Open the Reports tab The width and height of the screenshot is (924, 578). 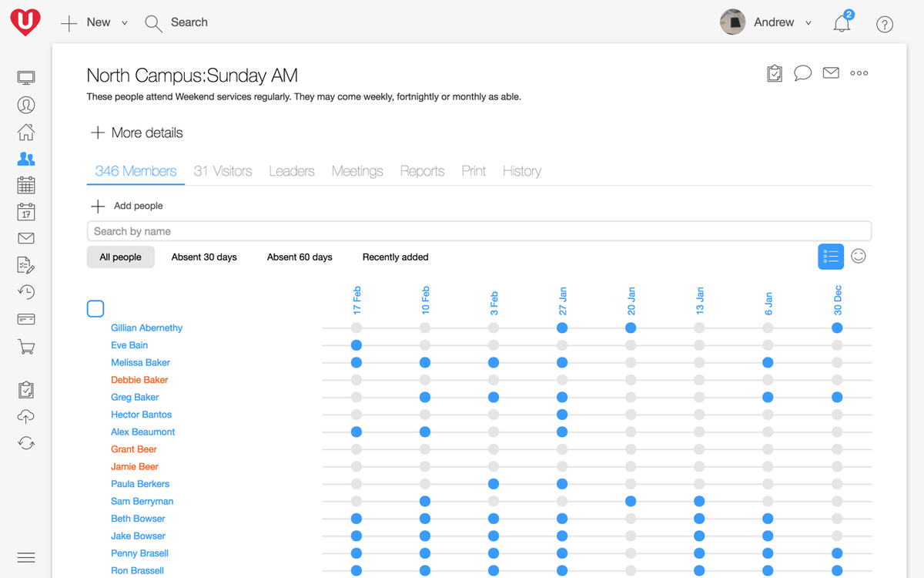pyautogui.click(x=422, y=171)
